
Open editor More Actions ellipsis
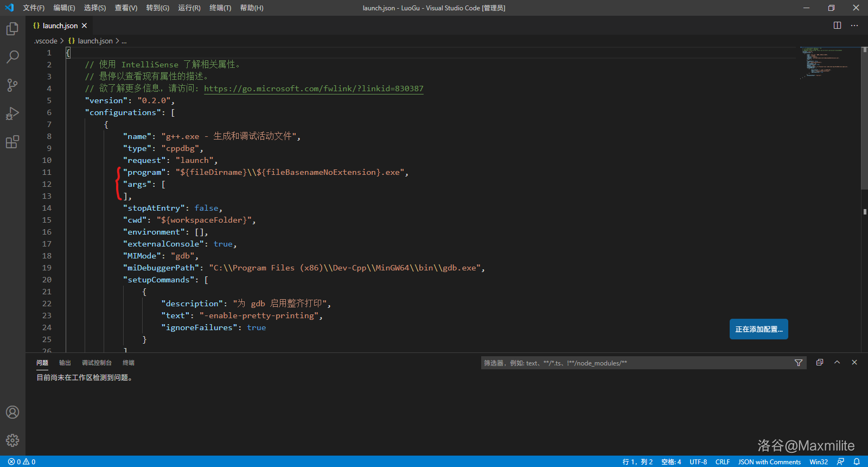tap(854, 26)
